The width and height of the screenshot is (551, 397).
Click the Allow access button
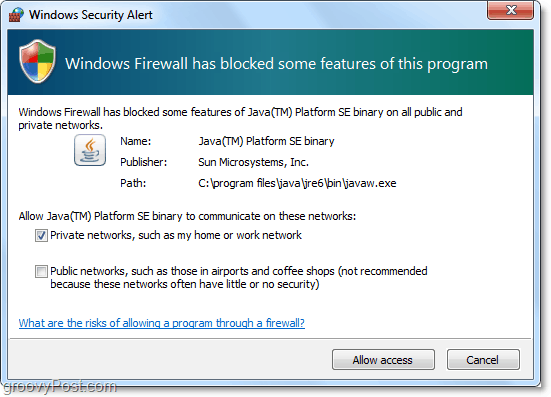383,360
